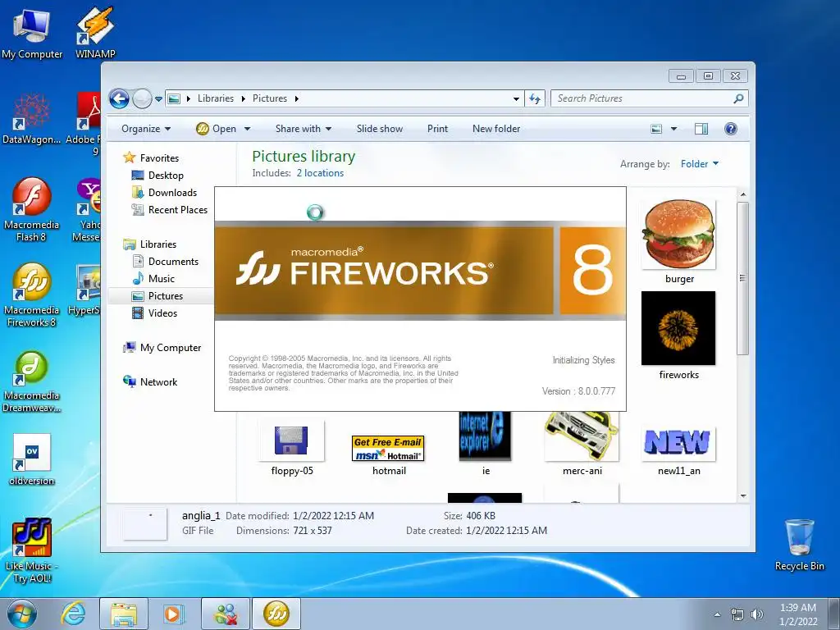Viewport: 840px width, 630px height.
Task: Click the volume speaker icon in the tray
Action: [x=757, y=614]
